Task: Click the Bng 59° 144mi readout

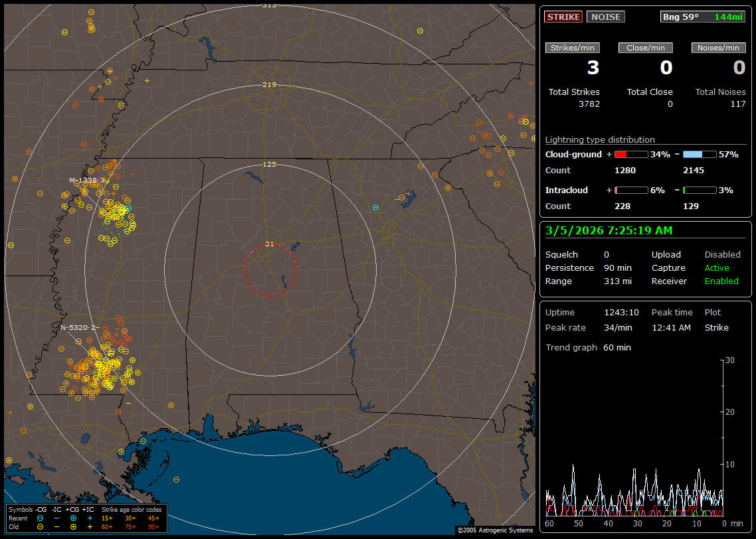Action: 703,17
